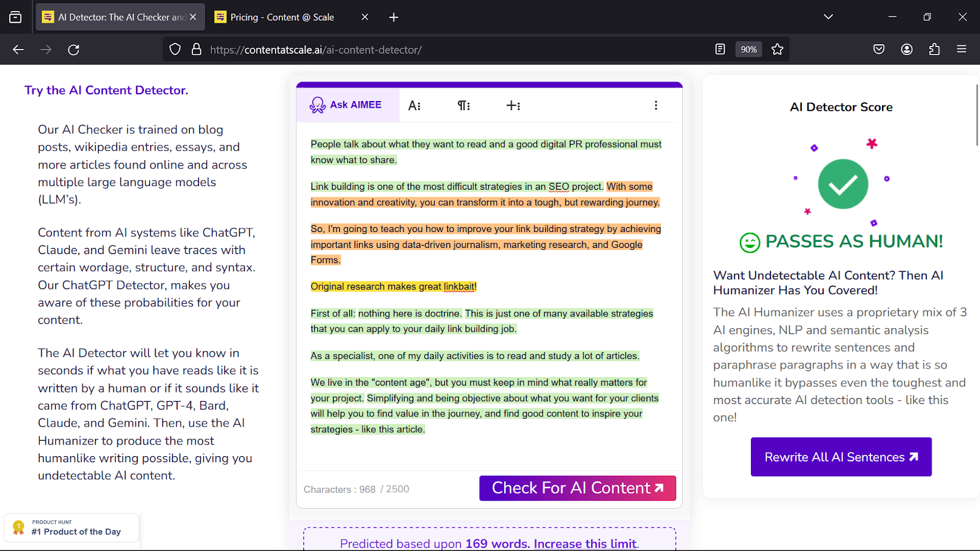Screen dimensions: 980x551
Task: Open the paragraph formatting tool
Action: (464, 106)
